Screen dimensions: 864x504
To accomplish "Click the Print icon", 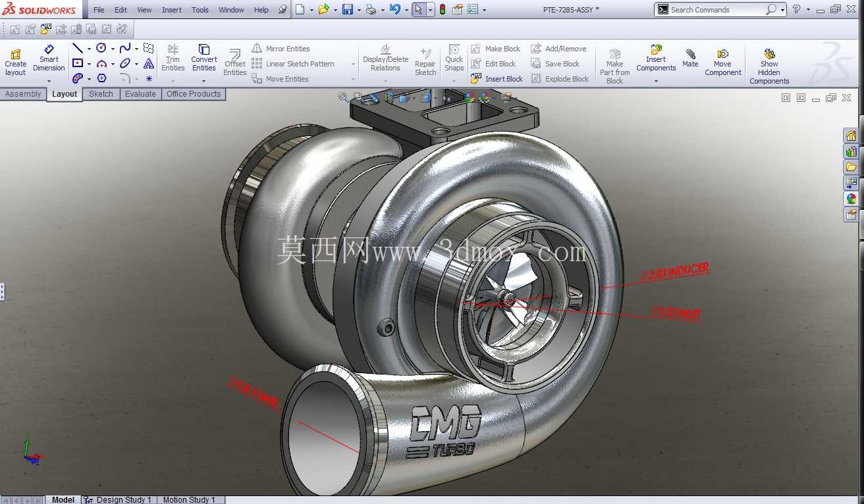I will 371,9.
